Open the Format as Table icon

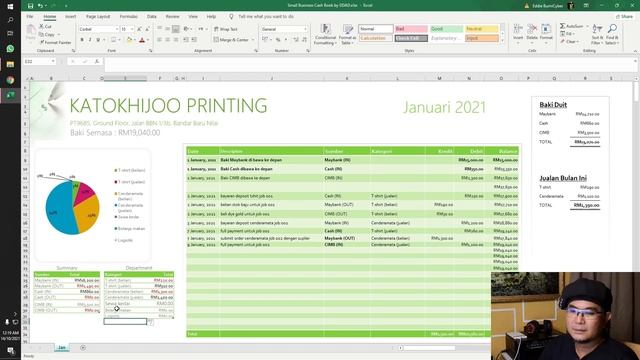pyautogui.click(x=348, y=29)
